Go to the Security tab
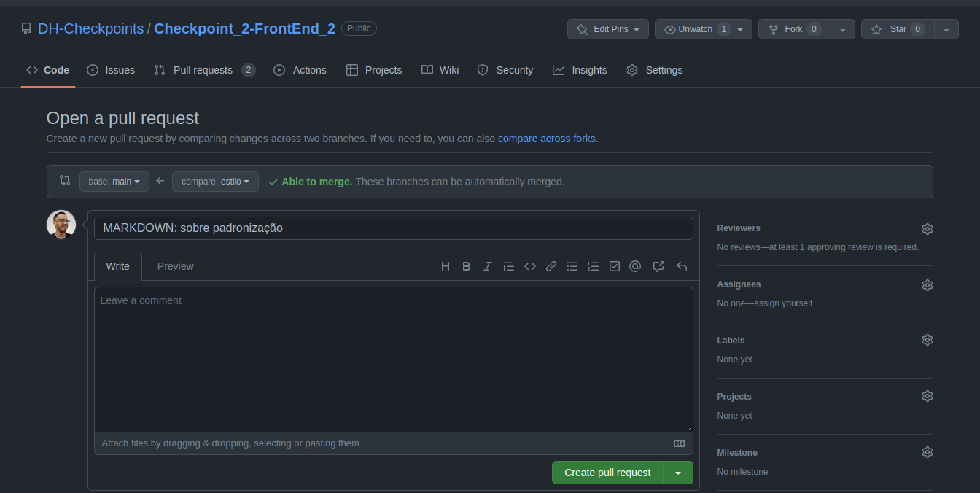The image size is (980, 493). tap(505, 70)
